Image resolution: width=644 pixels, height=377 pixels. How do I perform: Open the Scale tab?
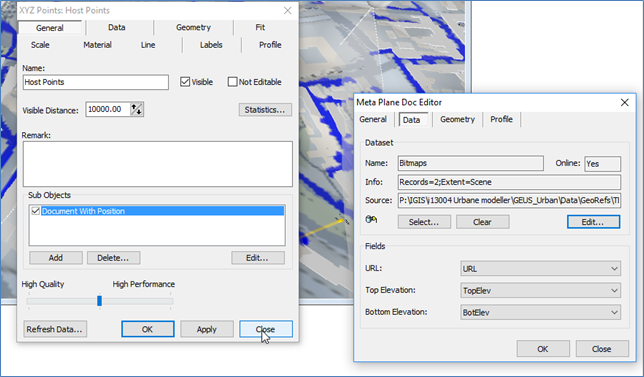click(x=40, y=45)
